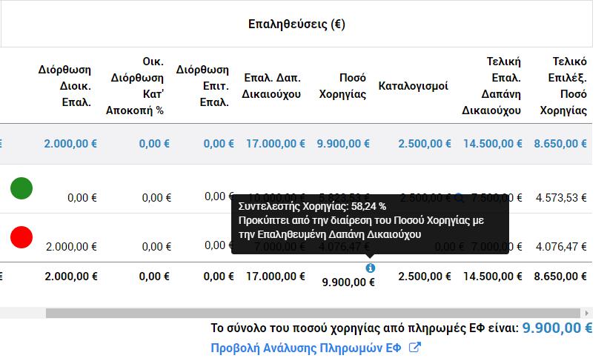Click the 4.076,47 € cell
The image size is (607, 364).
561,247
